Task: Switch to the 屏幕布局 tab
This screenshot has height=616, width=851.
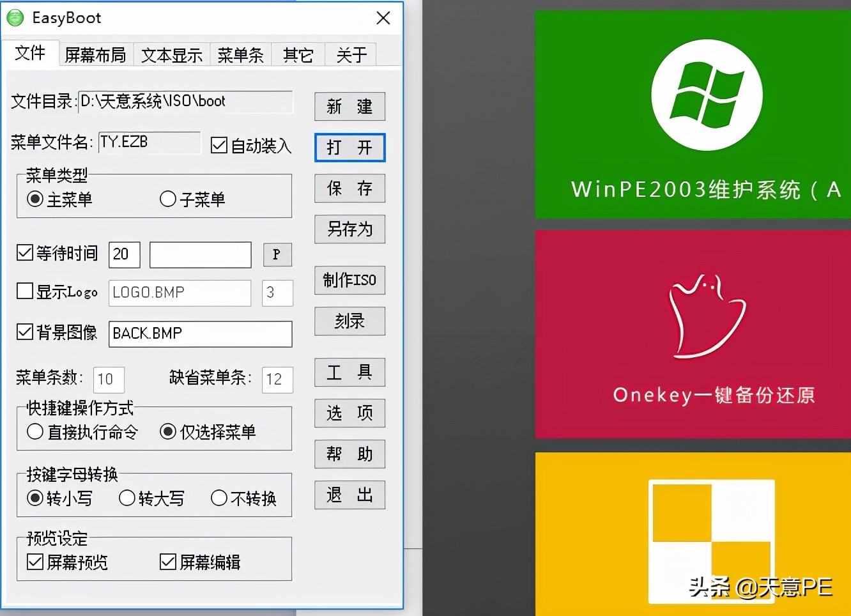Action: click(95, 55)
